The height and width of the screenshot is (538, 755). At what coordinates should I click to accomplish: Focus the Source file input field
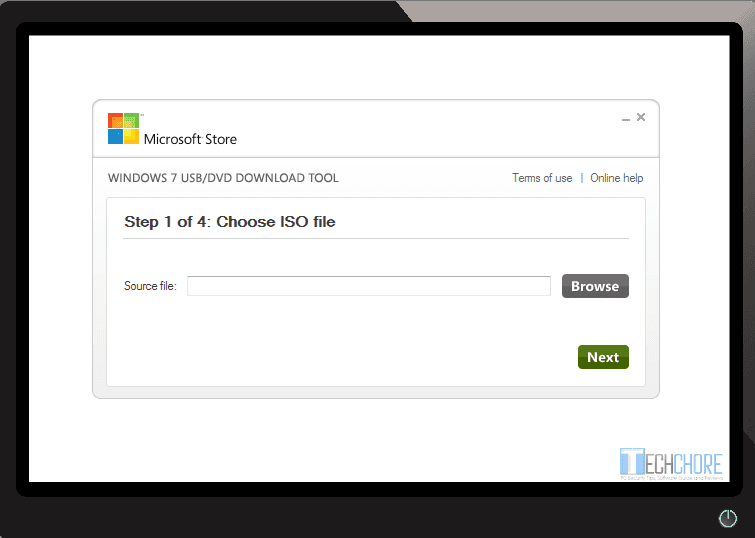click(369, 286)
